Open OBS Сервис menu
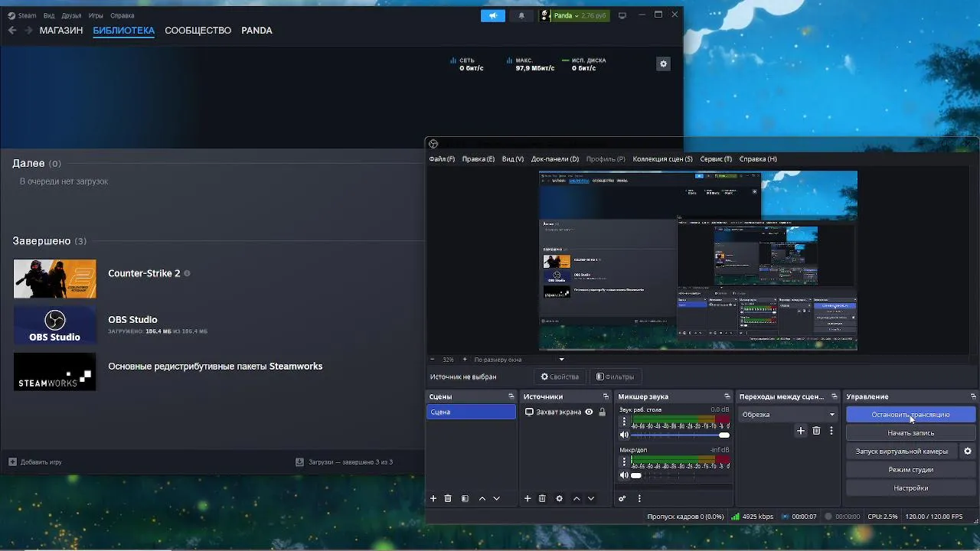 716,159
